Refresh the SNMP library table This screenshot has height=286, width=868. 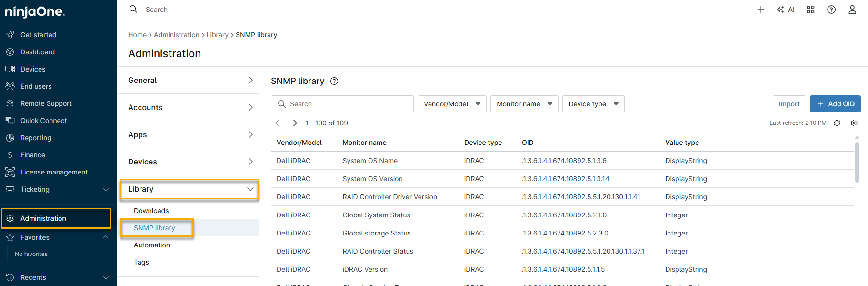coord(837,123)
